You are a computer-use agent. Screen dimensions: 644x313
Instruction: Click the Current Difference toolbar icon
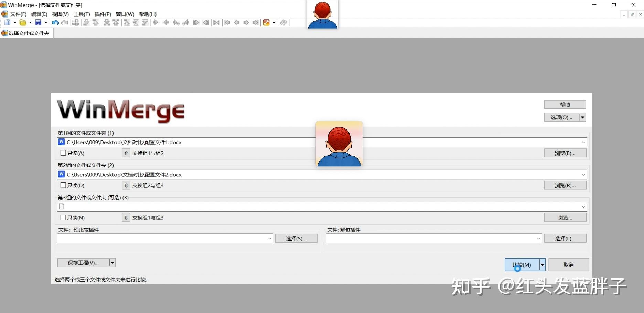click(x=136, y=22)
